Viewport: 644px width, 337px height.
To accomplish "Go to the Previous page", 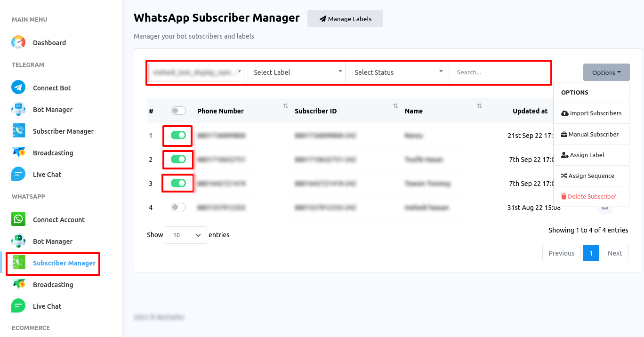I will [x=561, y=253].
